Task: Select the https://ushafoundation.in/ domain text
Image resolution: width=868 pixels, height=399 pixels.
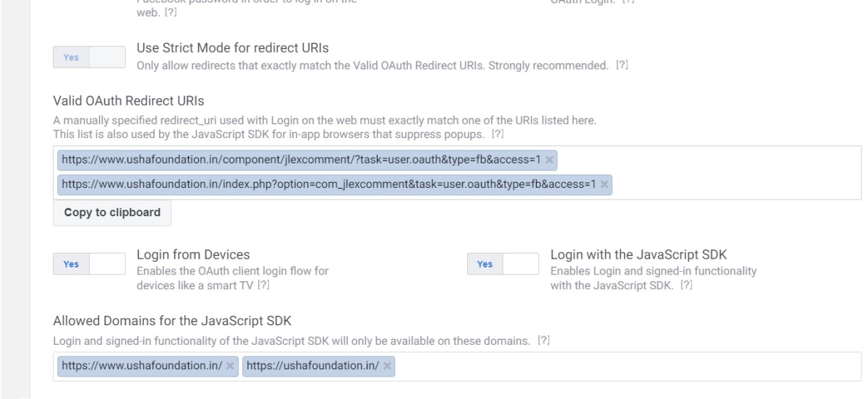Action: coord(312,366)
